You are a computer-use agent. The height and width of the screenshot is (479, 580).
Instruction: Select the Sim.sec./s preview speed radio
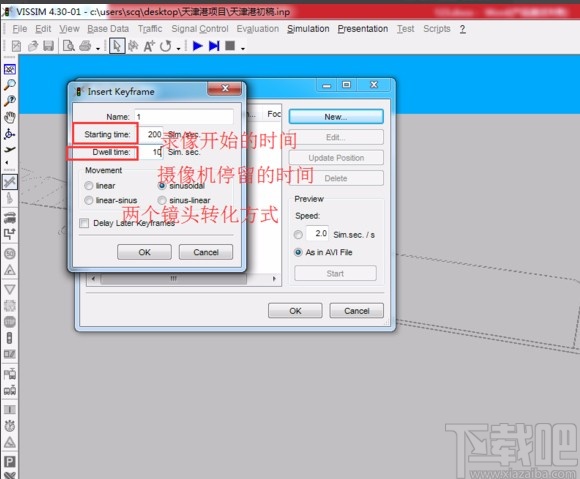tap(298, 235)
